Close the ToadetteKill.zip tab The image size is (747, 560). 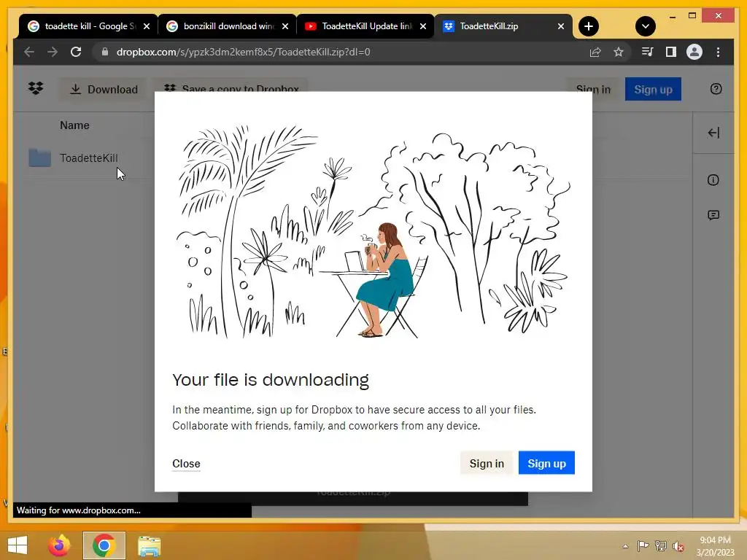pyautogui.click(x=561, y=26)
